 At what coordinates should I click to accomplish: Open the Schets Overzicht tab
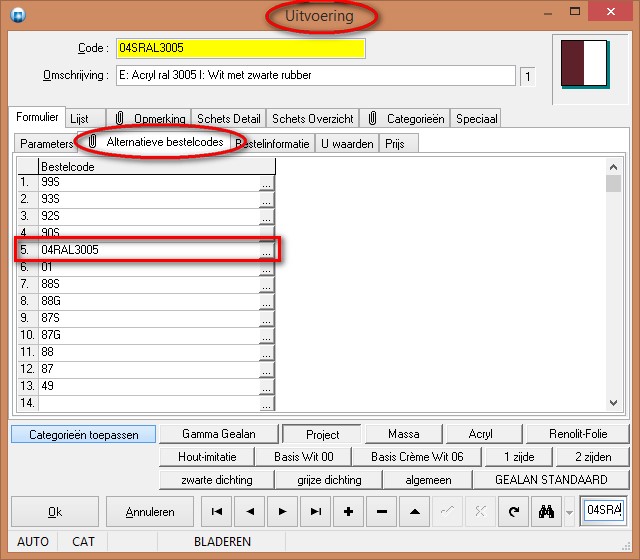coord(313,119)
